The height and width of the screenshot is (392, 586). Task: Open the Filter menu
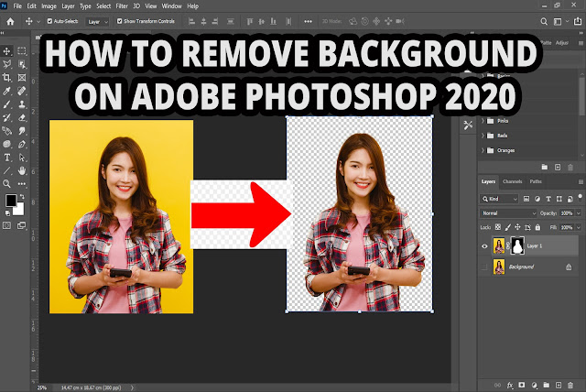[x=122, y=6]
